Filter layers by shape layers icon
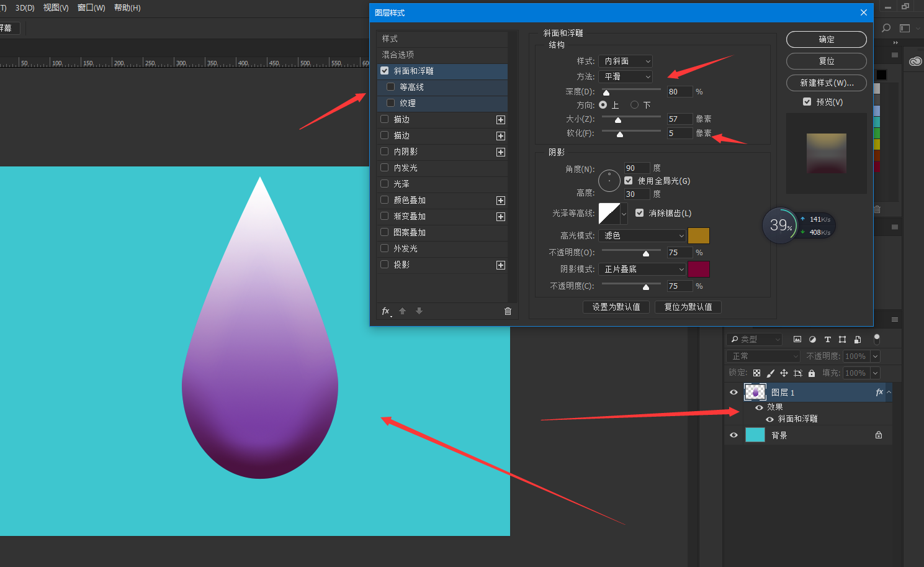 pos(842,339)
